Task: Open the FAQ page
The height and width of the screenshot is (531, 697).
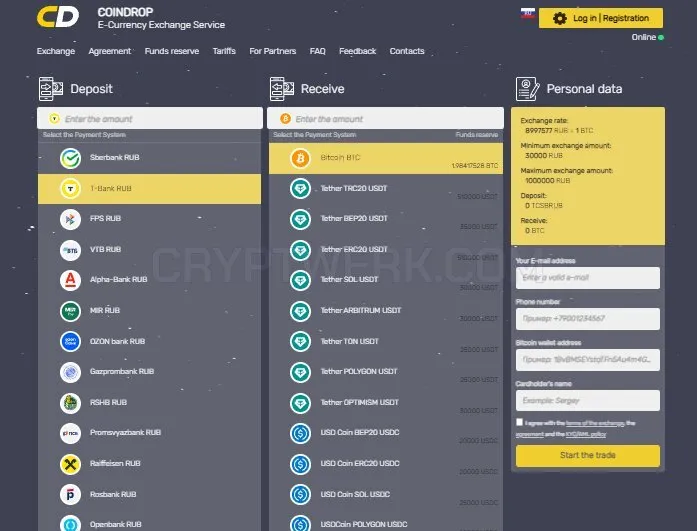Action: [317, 51]
